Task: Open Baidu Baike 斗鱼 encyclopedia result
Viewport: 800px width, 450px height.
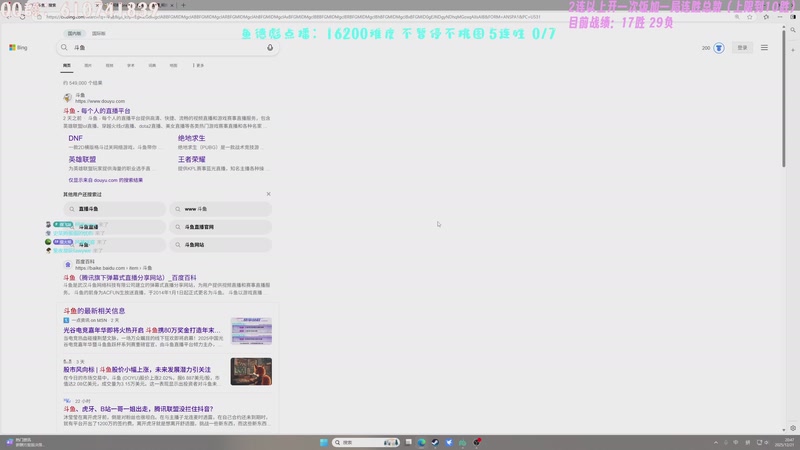Action: pos(130,278)
